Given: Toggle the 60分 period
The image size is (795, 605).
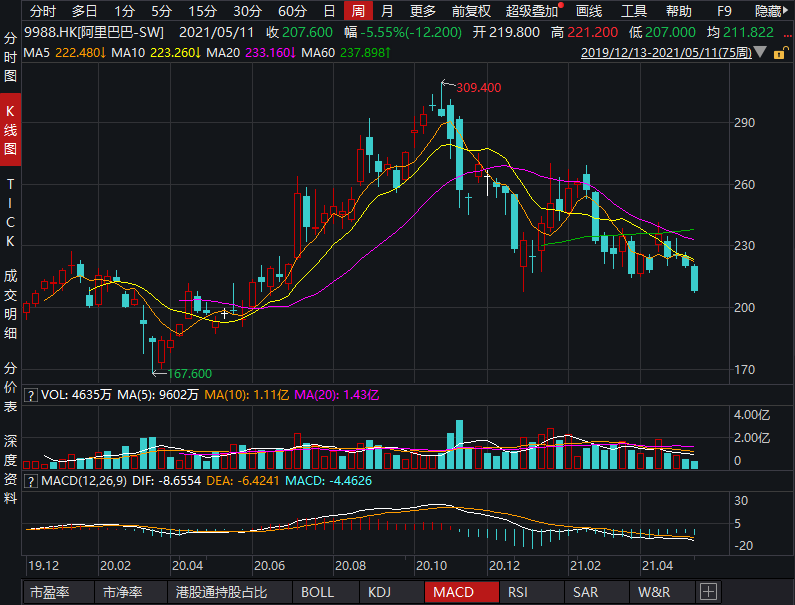Looking at the screenshot, I should tap(292, 11).
